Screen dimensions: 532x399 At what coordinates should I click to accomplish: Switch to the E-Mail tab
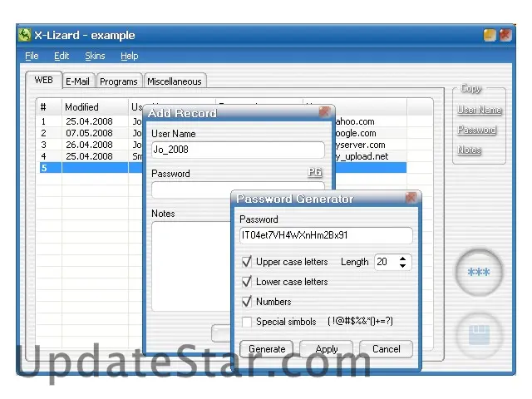pyautogui.click(x=77, y=81)
